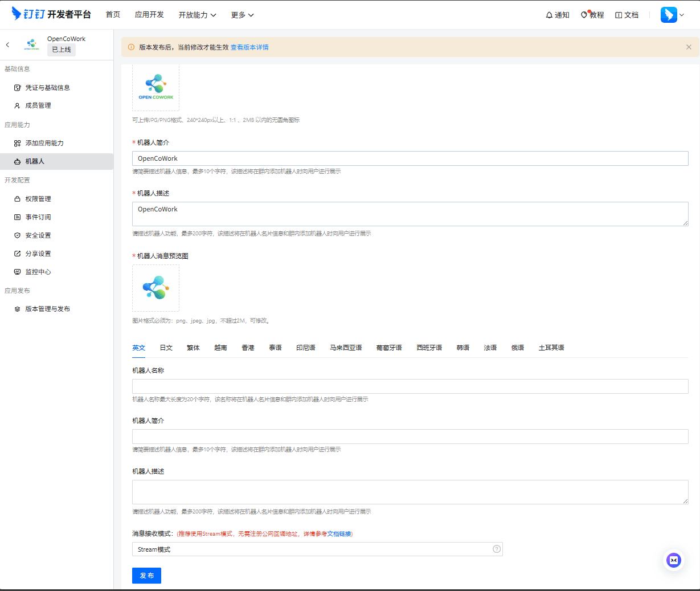This screenshot has height=591, width=700.
Task: Open 文档 documentation icon
Action: [619, 15]
